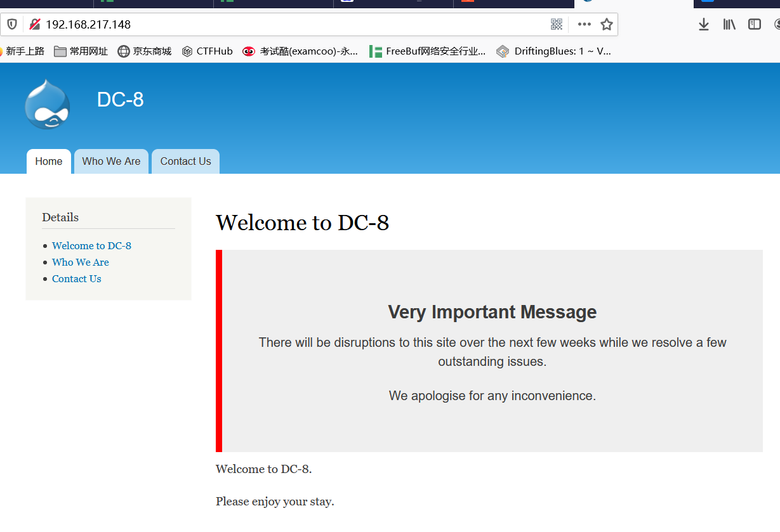Click the DC-8 site title
This screenshot has width=780, height=532.
point(121,100)
